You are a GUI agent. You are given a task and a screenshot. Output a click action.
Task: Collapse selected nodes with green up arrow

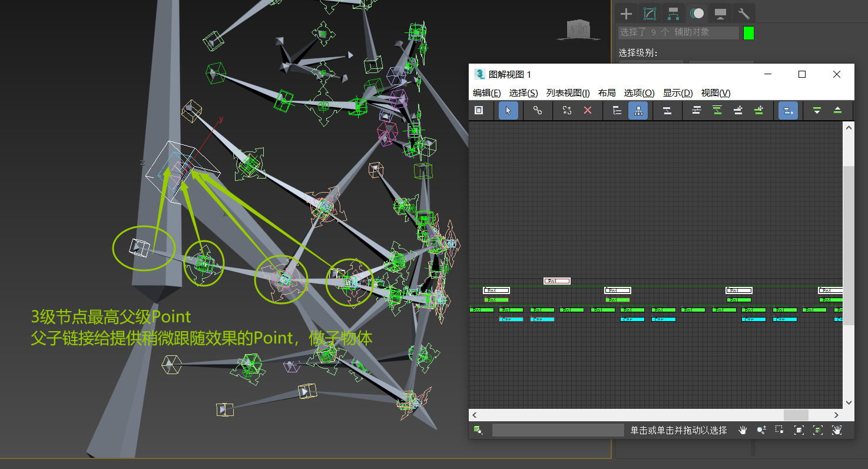tap(837, 110)
